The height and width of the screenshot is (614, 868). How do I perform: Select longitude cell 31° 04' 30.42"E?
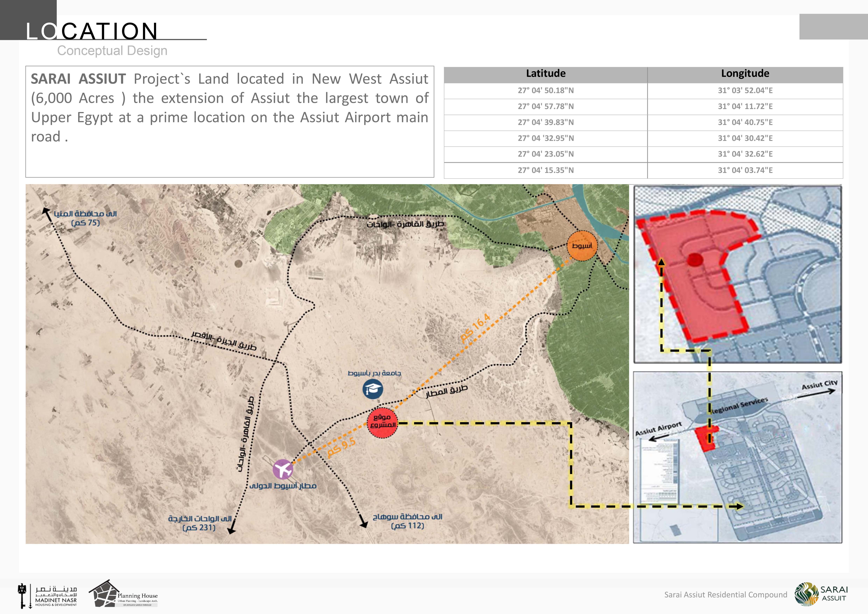tap(745, 138)
